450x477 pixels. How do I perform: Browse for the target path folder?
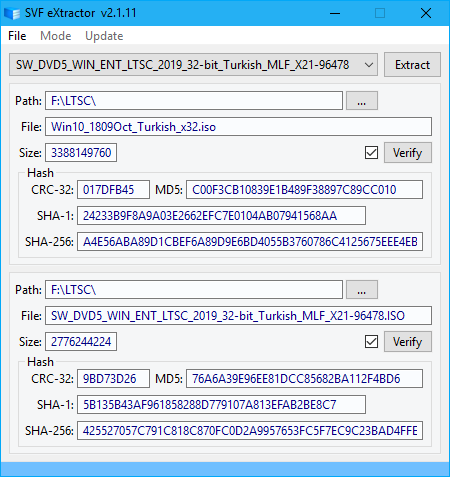pyautogui.click(x=362, y=290)
